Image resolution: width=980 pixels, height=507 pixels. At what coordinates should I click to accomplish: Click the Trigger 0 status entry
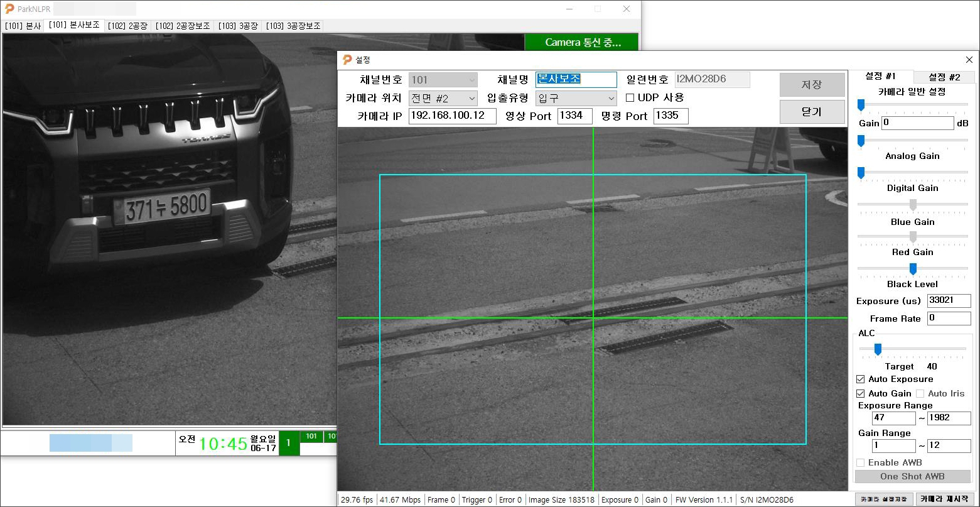pos(477,500)
